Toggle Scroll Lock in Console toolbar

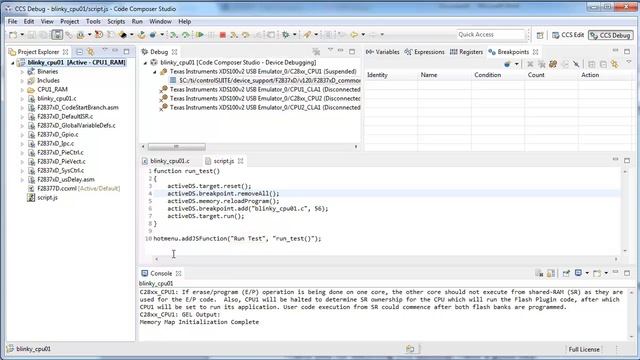click(x=551, y=273)
